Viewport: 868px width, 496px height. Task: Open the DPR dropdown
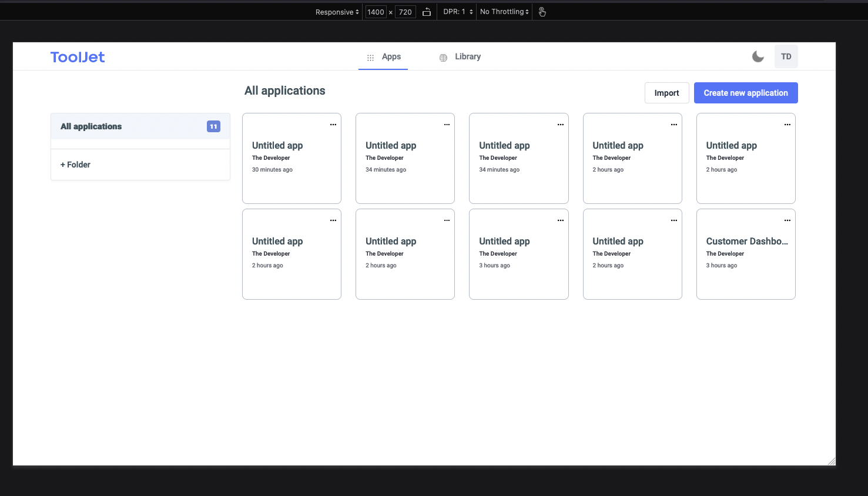coord(458,12)
